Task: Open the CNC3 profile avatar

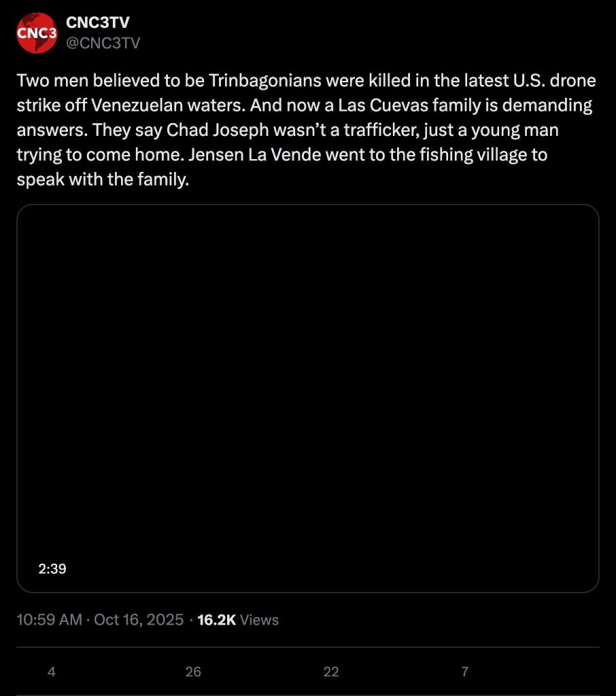Action: [37, 33]
